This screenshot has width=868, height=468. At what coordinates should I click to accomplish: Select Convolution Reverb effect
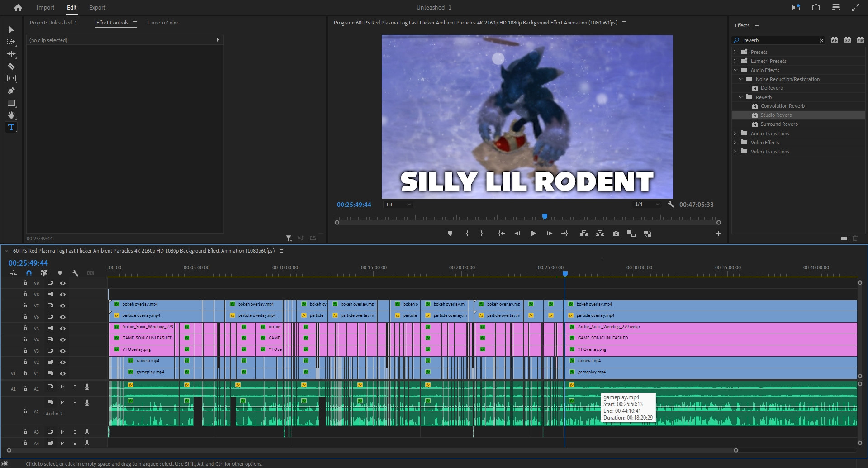tap(783, 106)
